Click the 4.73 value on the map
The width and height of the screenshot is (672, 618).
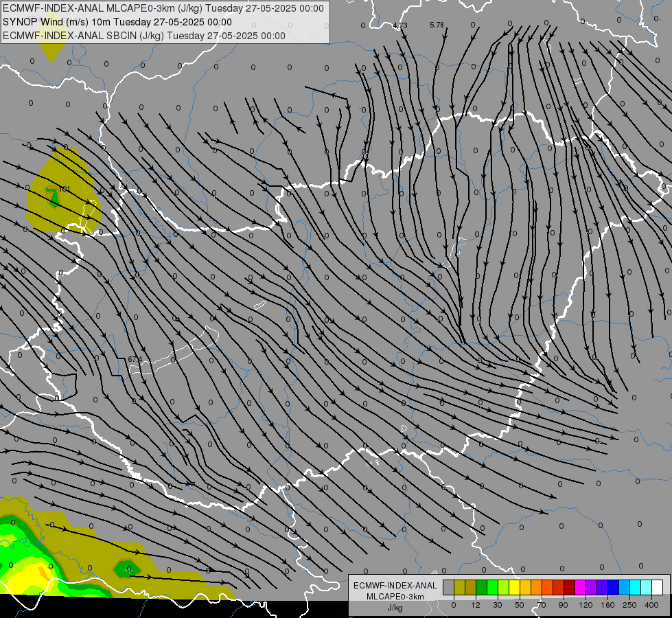[x=400, y=25]
